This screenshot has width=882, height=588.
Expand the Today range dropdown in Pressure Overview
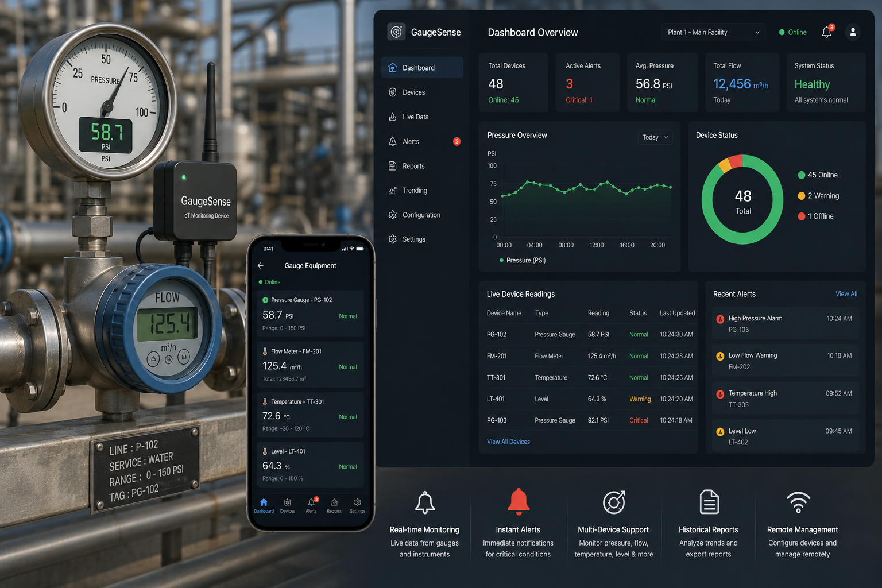point(655,137)
